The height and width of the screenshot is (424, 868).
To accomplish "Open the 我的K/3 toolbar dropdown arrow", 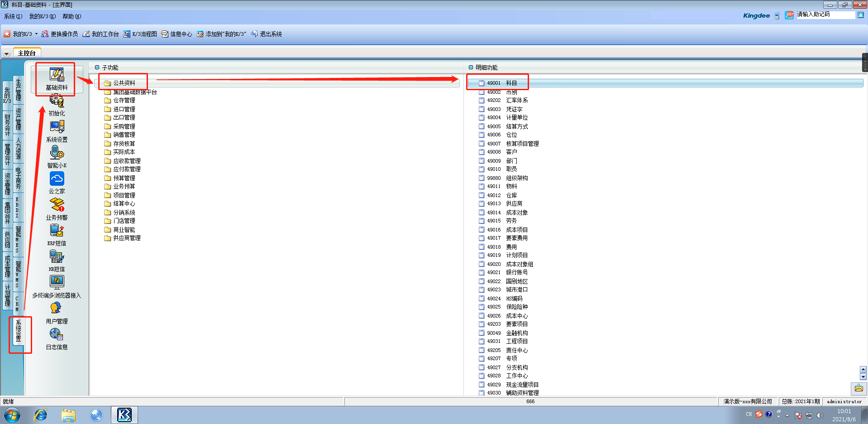I will (x=36, y=34).
